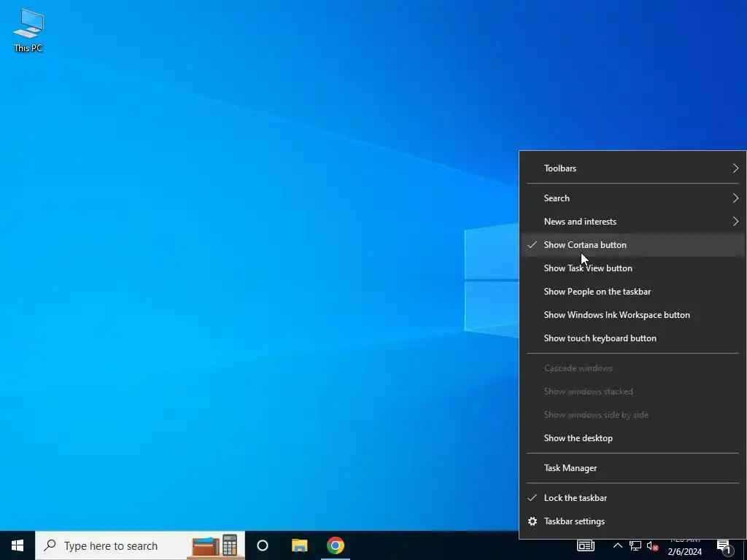747x560 pixels.
Task: Click the date 2/6/2024 in the taskbar clock
Action: (684, 551)
